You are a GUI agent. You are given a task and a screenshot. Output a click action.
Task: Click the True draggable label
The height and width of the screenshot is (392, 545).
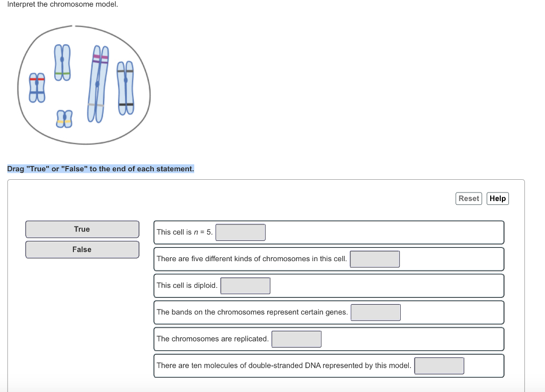pos(82,229)
